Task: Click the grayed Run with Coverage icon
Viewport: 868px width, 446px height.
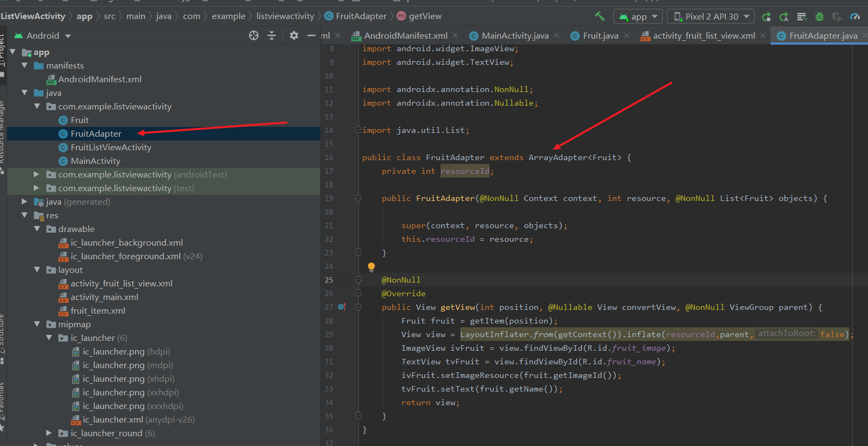Action: [x=837, y=17]
